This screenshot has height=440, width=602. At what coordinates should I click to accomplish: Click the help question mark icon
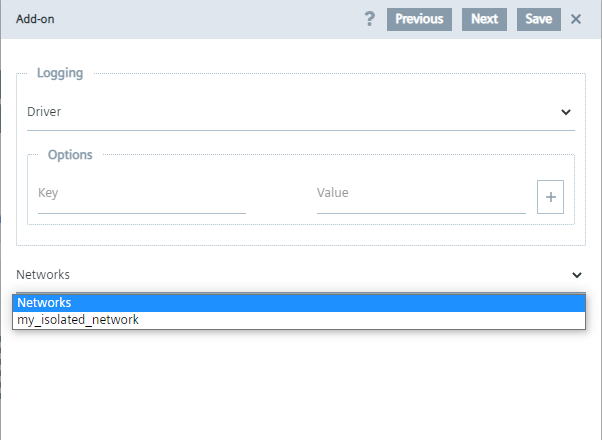(x=369, y=19)
